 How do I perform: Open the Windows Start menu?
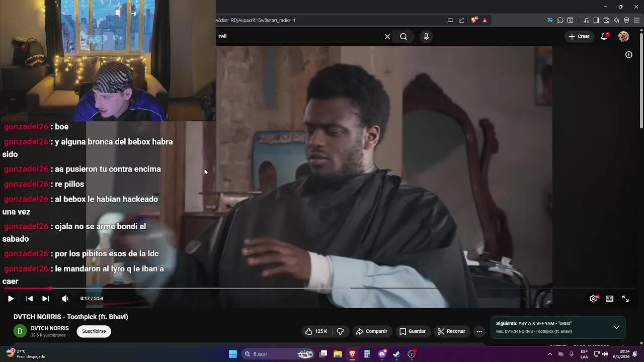click(233, 354)
